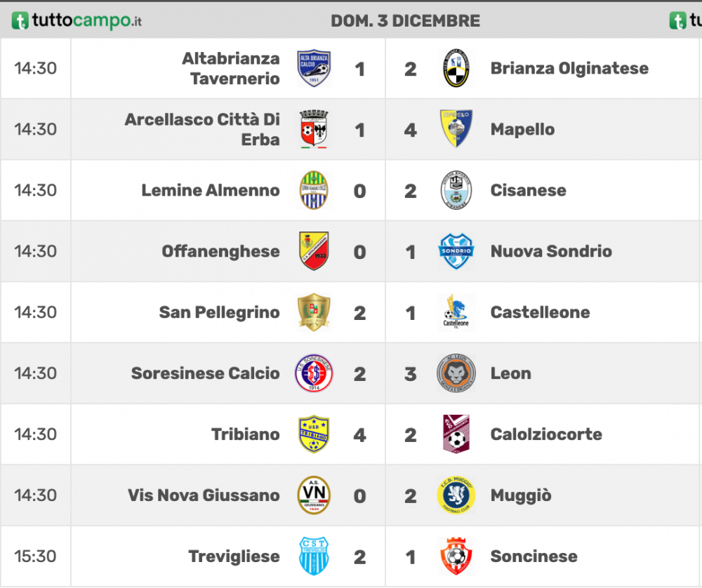Select the Soncinese team name link
702x588 pixels.
click(534, 556)
